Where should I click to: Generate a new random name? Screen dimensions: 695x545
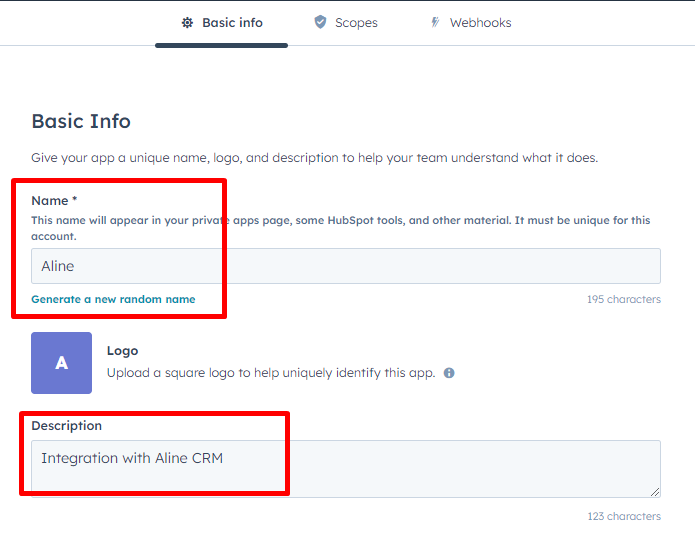point(113,300)
